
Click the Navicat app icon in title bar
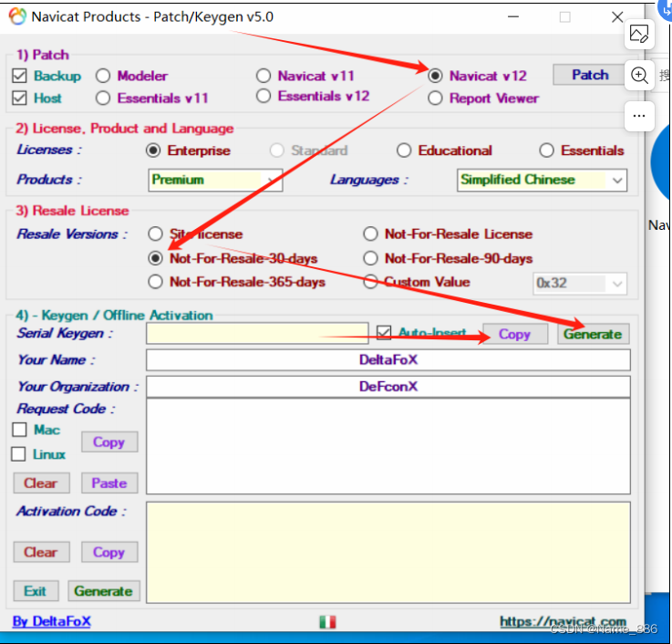(17, 16)
